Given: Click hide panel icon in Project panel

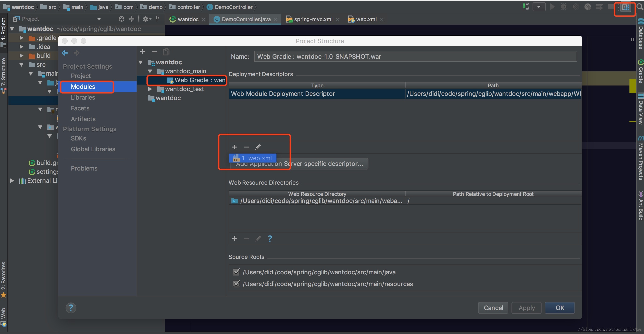Looking at the screenshot, I should 158,19.
